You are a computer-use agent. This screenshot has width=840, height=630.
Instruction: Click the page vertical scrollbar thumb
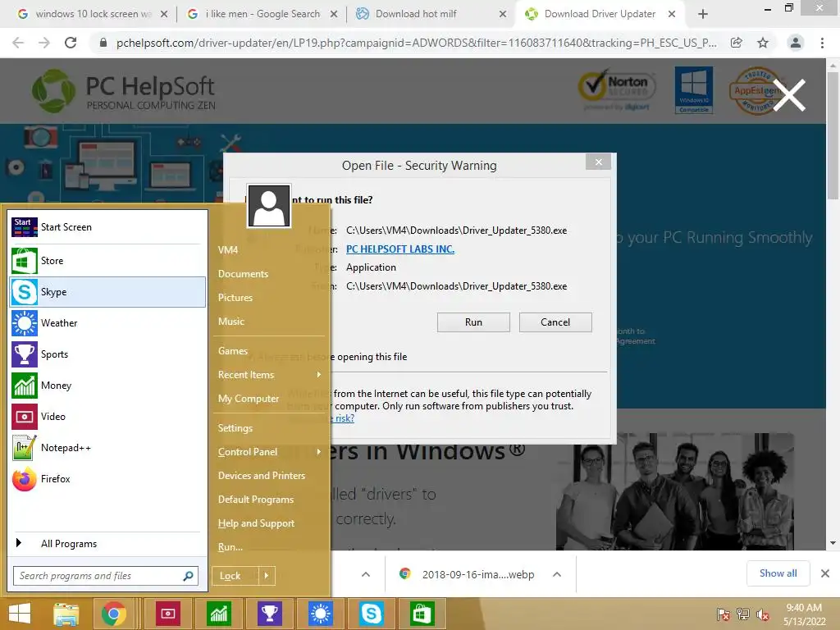[833, 136]
